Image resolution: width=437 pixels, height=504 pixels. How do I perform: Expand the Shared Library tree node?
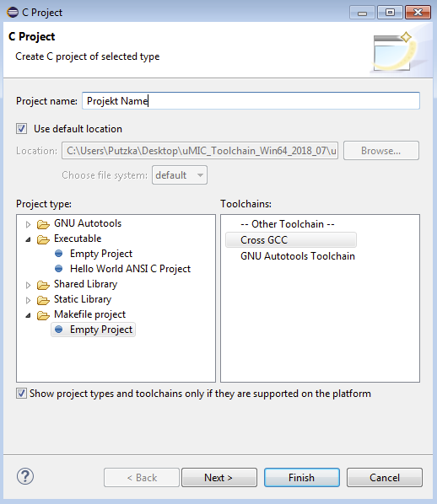coord(29,285)
